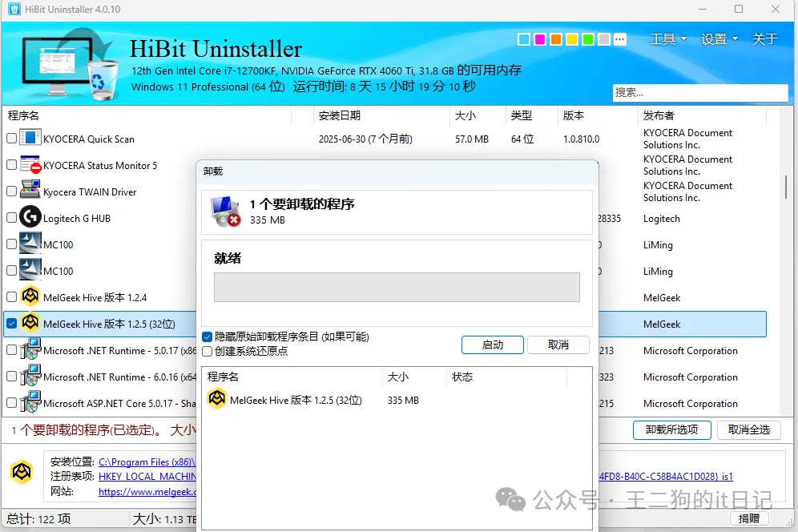Click the Logitech publisher cell
This screenshot has width=798, height=532.
[x=662, y=219]
